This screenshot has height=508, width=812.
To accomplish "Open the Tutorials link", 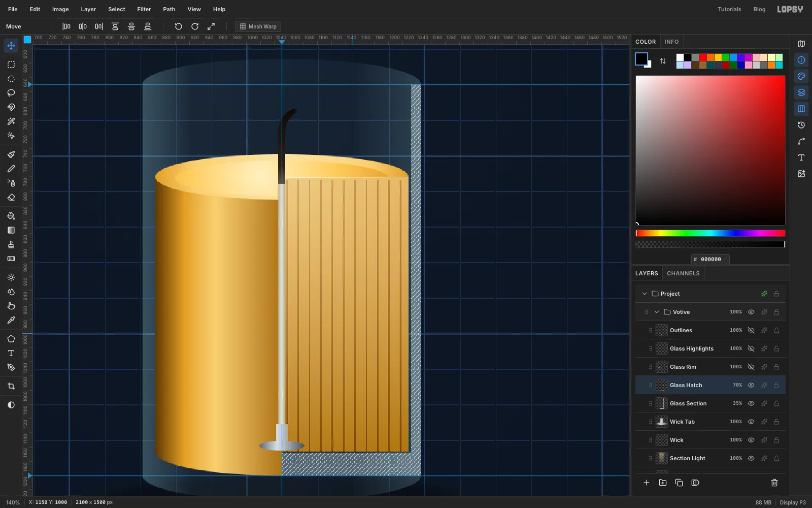I will point(729,9).
